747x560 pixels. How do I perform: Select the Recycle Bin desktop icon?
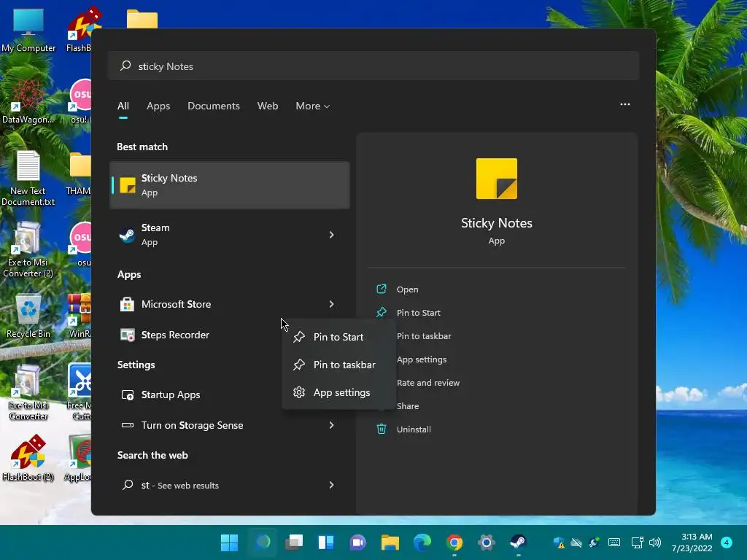(28, 316)
